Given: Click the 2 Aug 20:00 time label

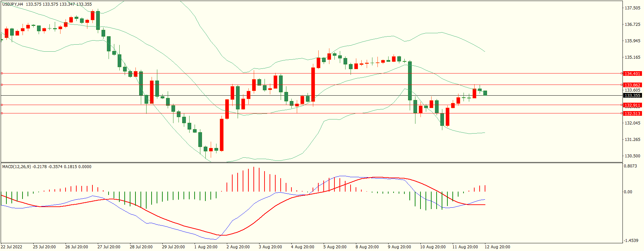Looking at the screenshot, I should point(238,247).
